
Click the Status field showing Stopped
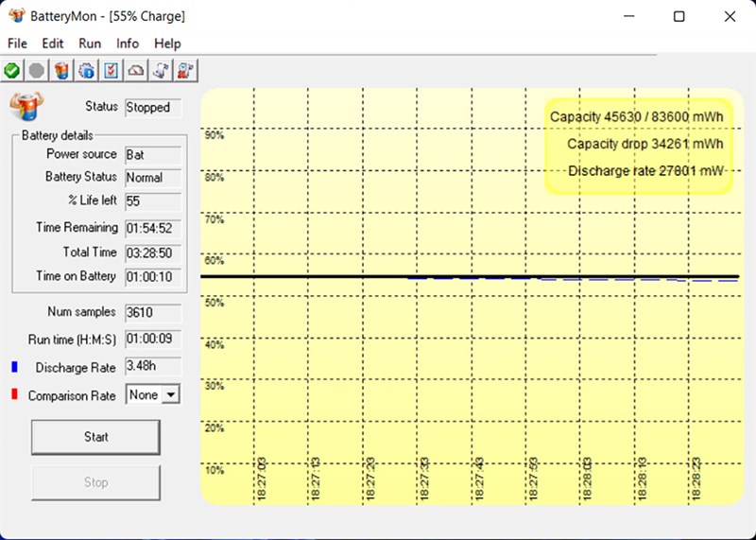pos(153,108)
